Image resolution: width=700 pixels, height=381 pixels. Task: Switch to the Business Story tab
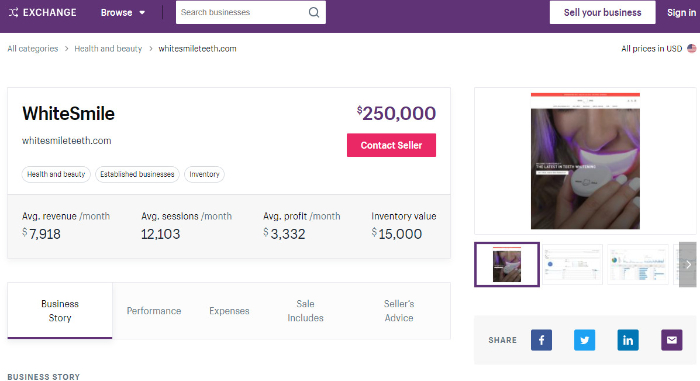click(x=60, y=311)
